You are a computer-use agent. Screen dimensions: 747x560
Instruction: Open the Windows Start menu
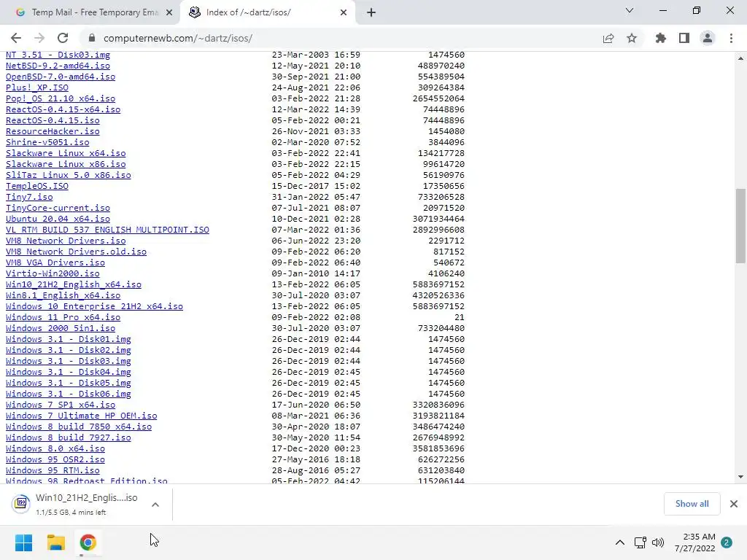click(x=23, y=542)
